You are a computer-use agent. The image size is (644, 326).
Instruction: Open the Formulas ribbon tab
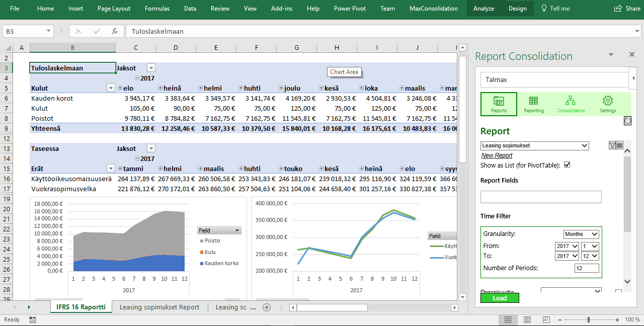tap(157, 9)
